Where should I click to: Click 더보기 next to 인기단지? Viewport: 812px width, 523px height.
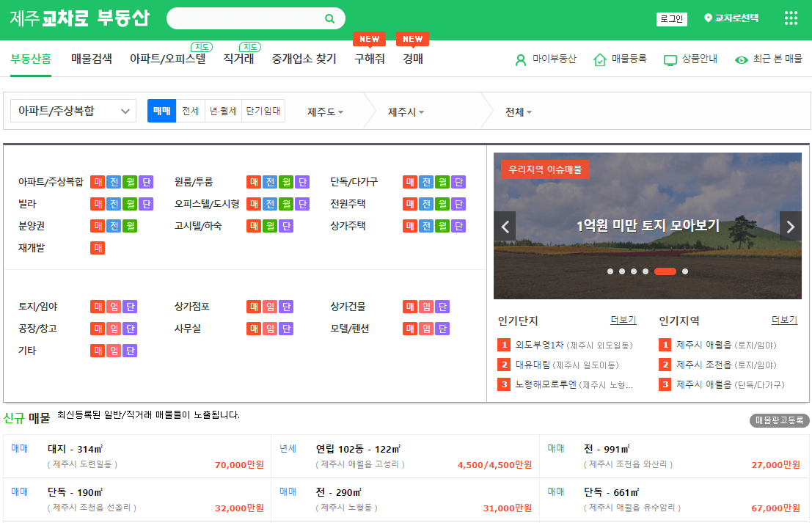point(623,319)
